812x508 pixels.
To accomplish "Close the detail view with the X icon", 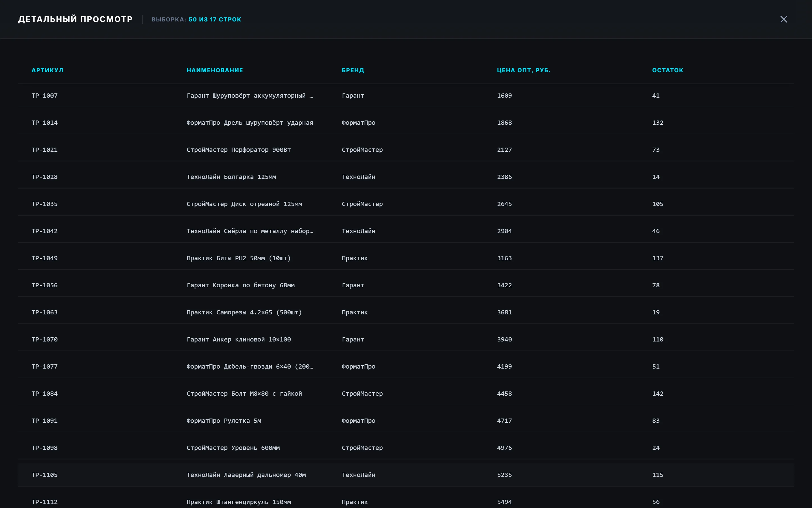I will 784,19.
